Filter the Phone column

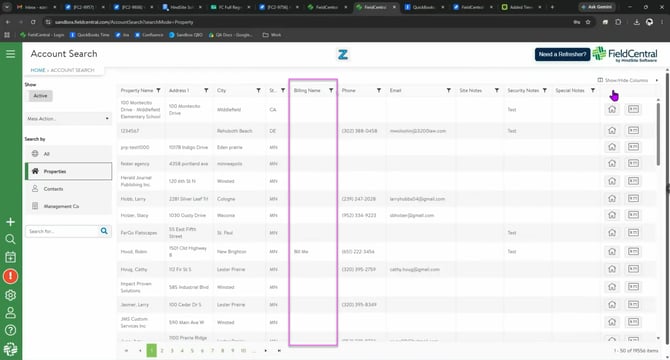(379, 91)
